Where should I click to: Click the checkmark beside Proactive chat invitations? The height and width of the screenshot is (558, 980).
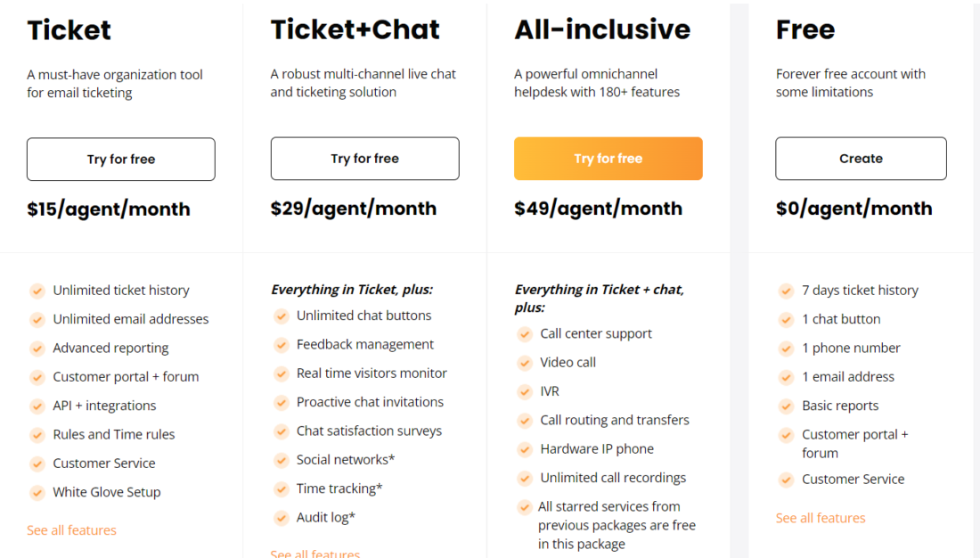coord(281,402)
